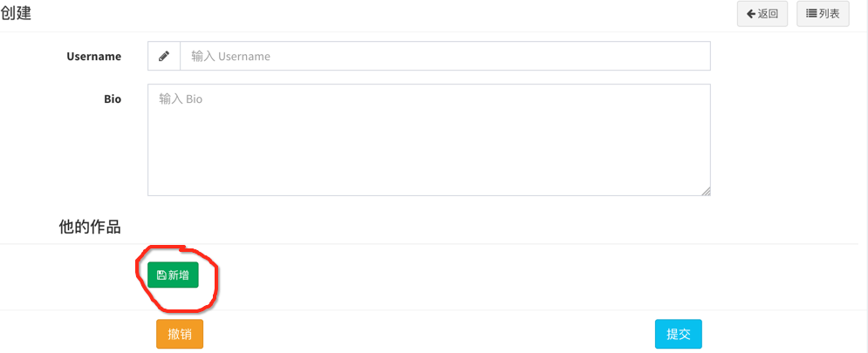The image size is (868, 353).
Task: Click the bold Bio label
Action: tap(113, 99)
